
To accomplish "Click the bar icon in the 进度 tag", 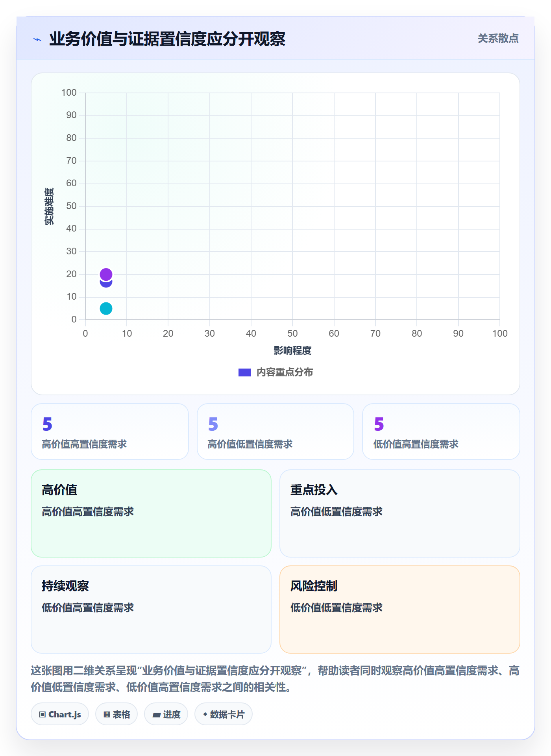I will coord(156,715).
